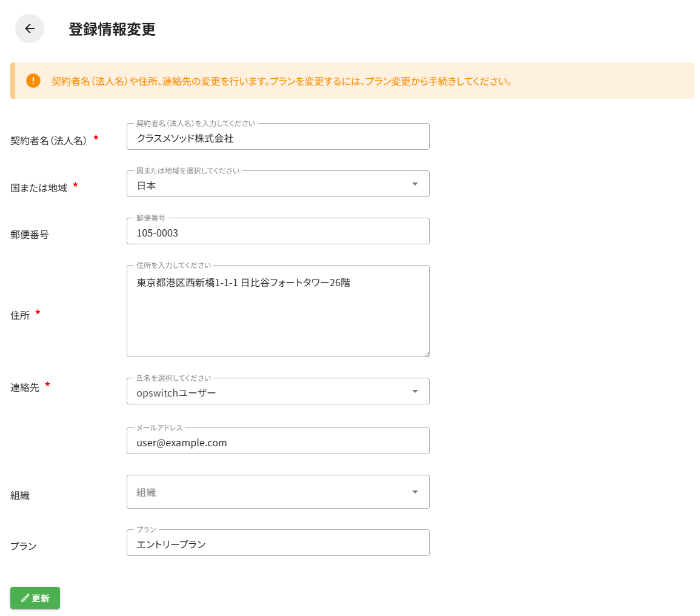Click the 国または地域 dropdown arrow

coord(415,184)
